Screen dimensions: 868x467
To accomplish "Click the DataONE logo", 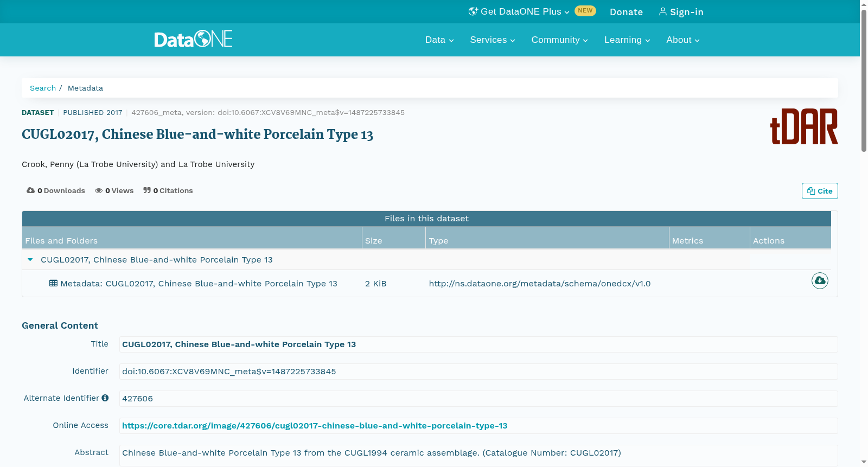I will [x=193, y=39].
